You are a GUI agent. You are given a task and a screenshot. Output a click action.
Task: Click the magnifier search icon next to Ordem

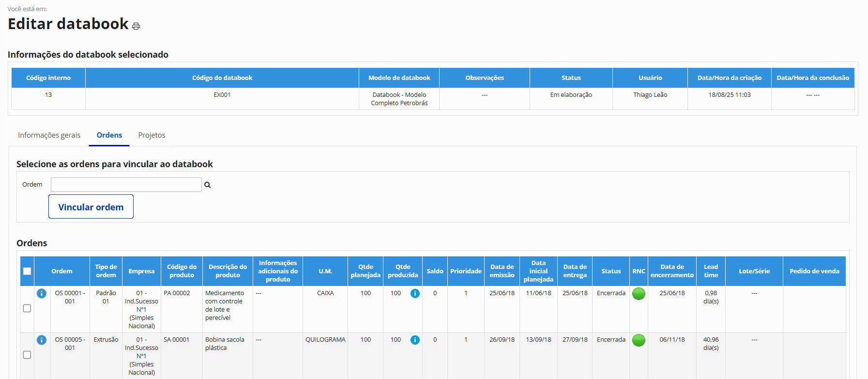(x=207, y=185)
